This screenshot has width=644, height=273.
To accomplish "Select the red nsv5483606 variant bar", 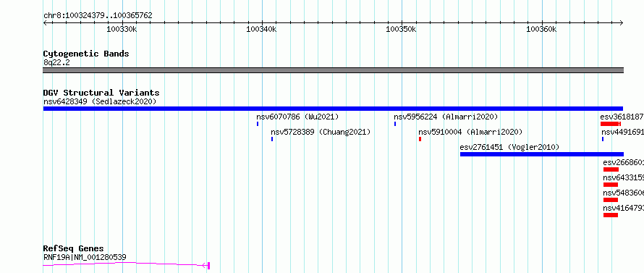I will tap(611, 200).
